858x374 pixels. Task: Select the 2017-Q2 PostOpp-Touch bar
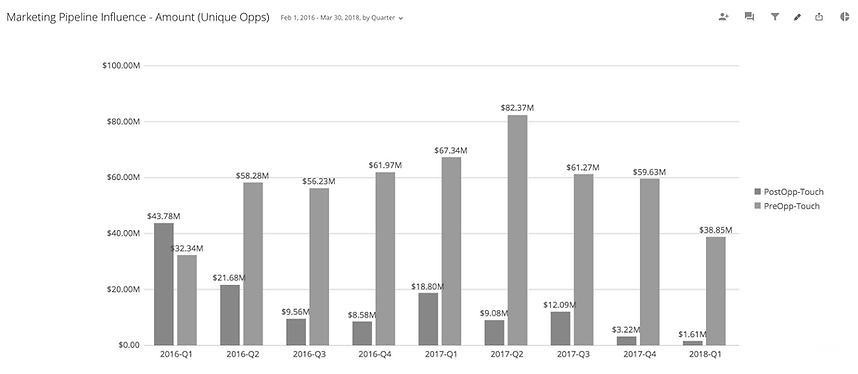pyautogui.click(x=495, y=333)
